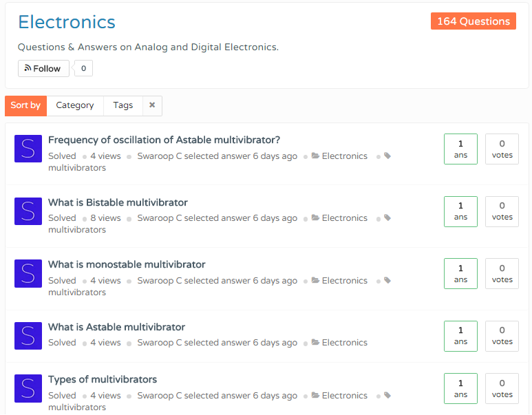Viewport: 532px width, 415px height.
Task: Click the Follow RSS button
Action: tap(43, 69)
